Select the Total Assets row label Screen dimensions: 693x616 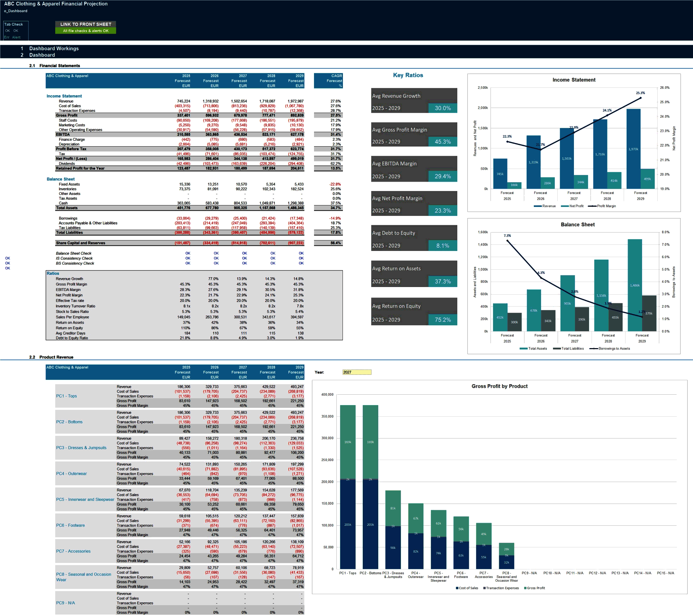[67, 208]
